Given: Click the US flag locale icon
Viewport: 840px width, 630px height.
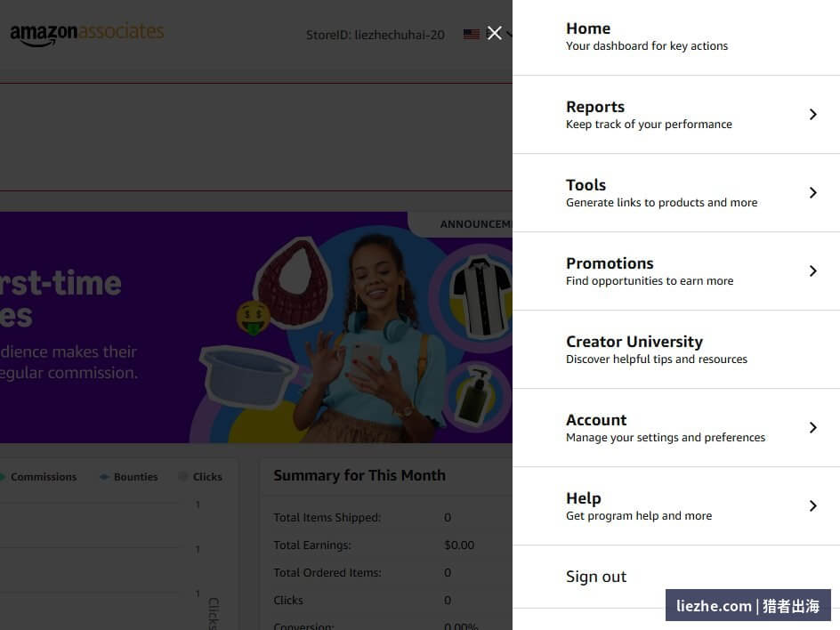Looking at the screenshot, I should tap(472, 35).
